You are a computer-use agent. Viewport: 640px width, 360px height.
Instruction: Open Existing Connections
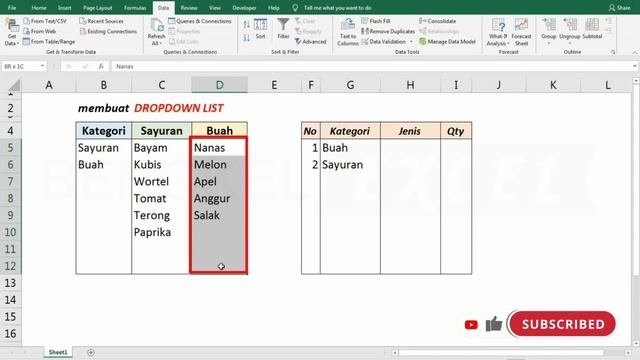pyautogui.click(x=108, y=31)
